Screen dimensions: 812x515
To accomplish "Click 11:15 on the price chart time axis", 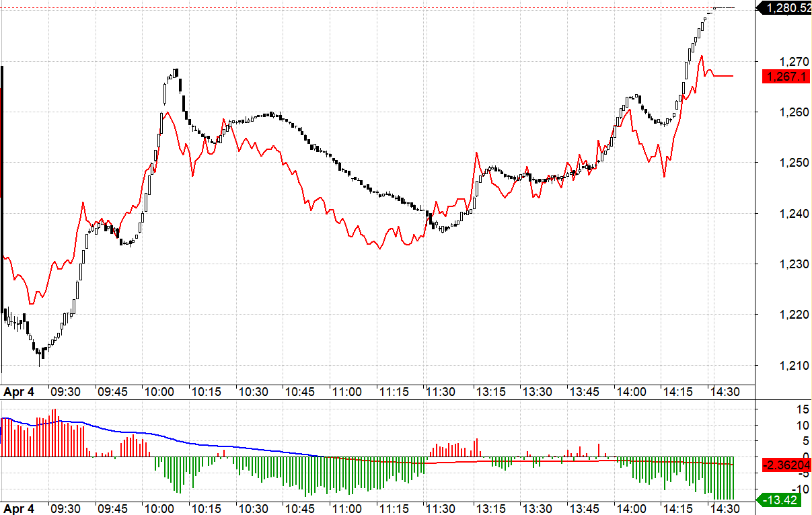I will click(394, 392).
